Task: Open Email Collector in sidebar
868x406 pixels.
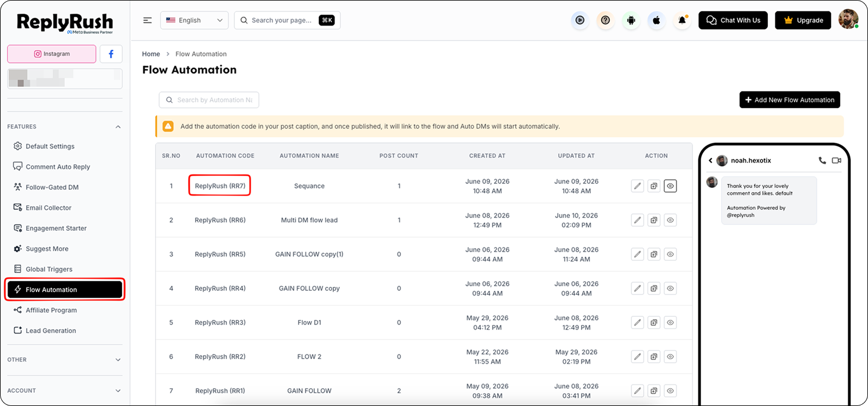Action: (65, 208)
